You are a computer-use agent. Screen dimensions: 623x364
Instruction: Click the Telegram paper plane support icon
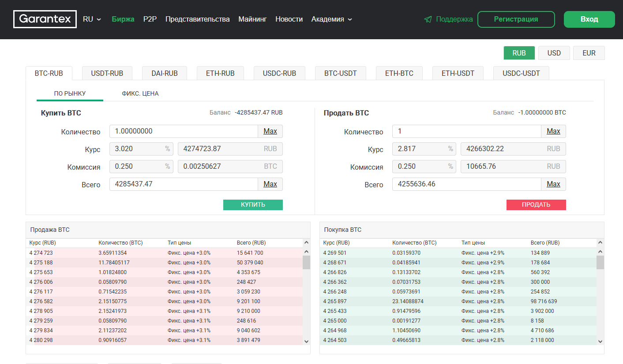click(x=428, y=19)
